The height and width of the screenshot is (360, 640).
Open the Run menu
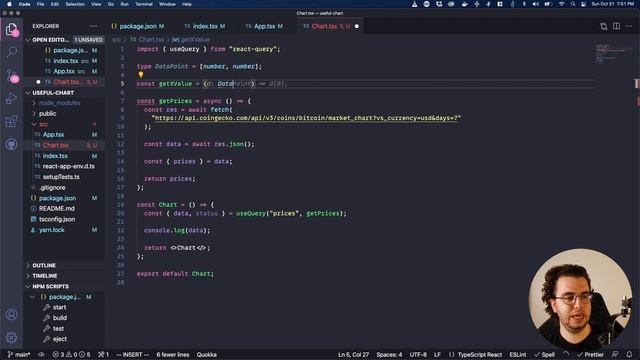click(x=124, y=4)
